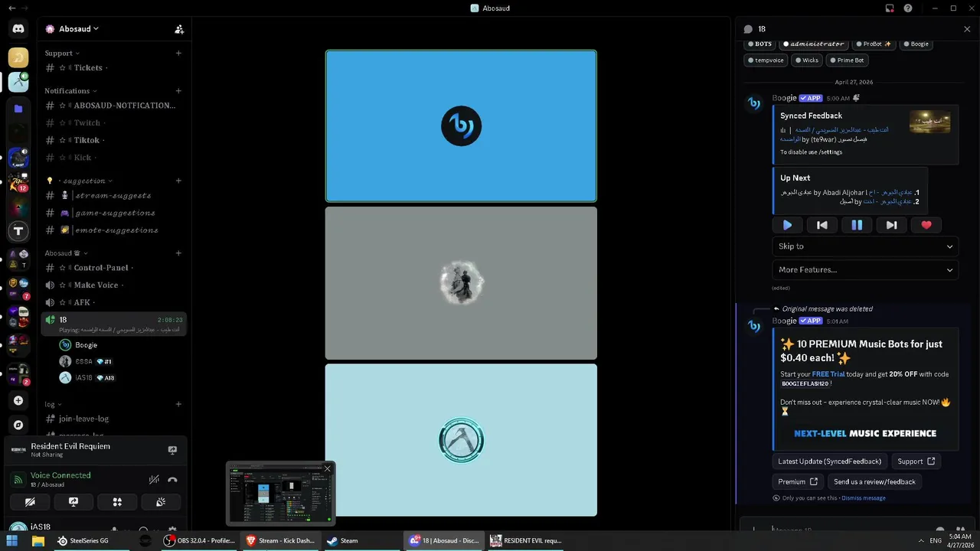The image size is (980, 551).
Task: Select the gray participant tile
Action: pyautogui.click(x=461, y=283)
